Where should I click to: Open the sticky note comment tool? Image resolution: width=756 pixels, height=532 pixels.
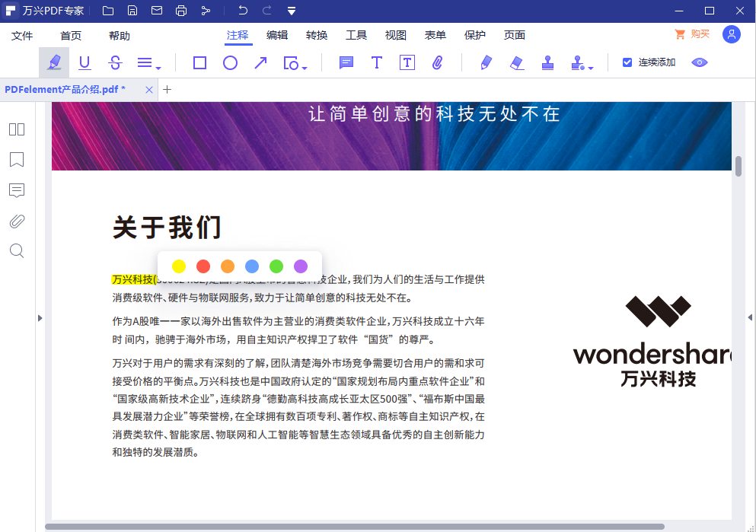tap(346, 62)
